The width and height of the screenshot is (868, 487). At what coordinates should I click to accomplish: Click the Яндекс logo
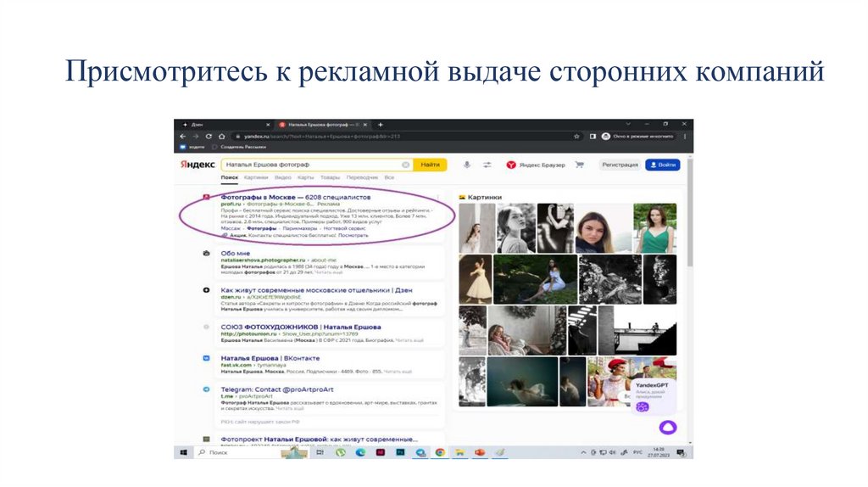click(x=197, y=165)
